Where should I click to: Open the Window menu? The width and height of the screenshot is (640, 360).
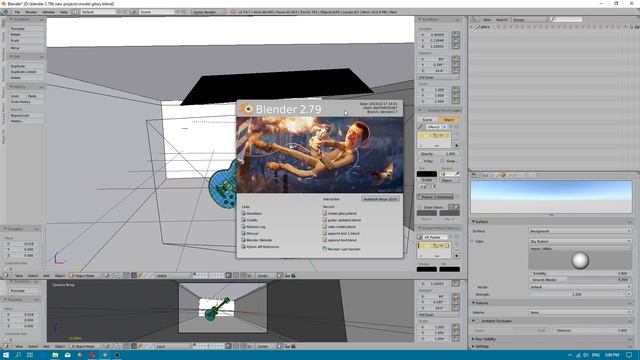point(49,12)
